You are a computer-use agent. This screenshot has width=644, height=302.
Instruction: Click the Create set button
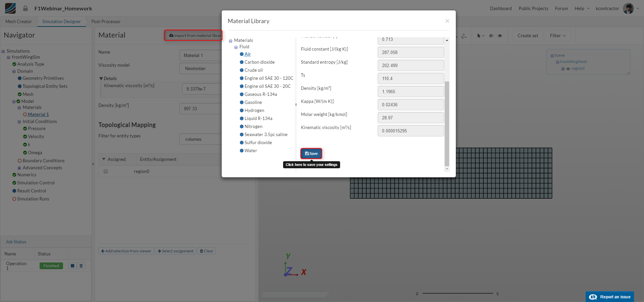(x=528, y=36)
